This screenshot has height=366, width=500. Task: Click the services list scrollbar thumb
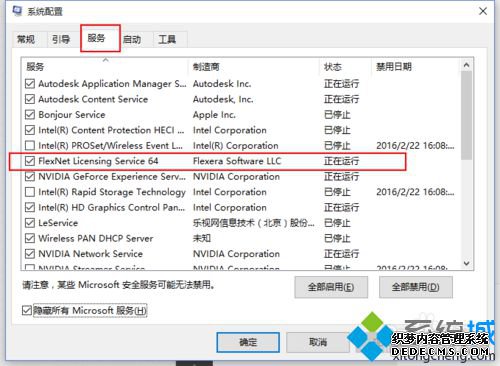[x=466, y=116]
